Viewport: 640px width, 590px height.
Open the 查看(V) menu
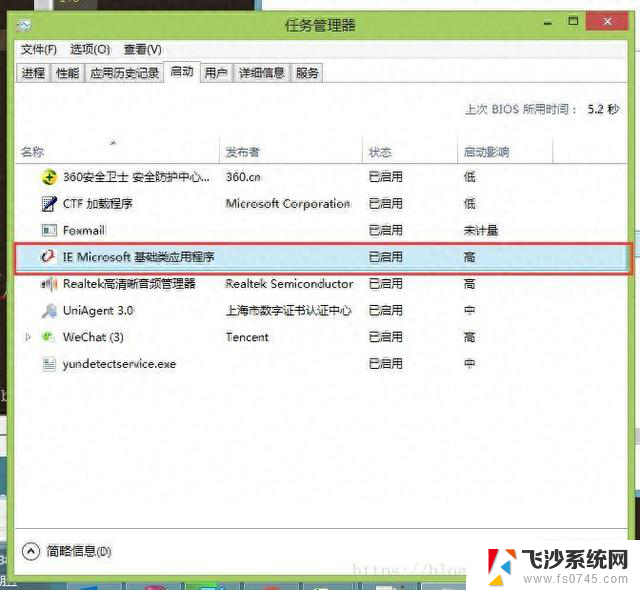point(142,50)
